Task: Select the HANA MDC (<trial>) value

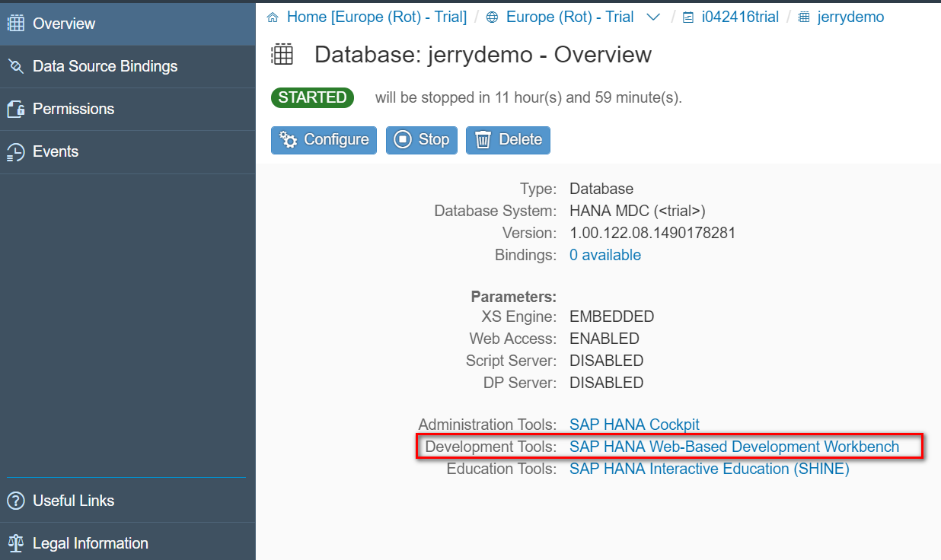Action: point(638,211)
